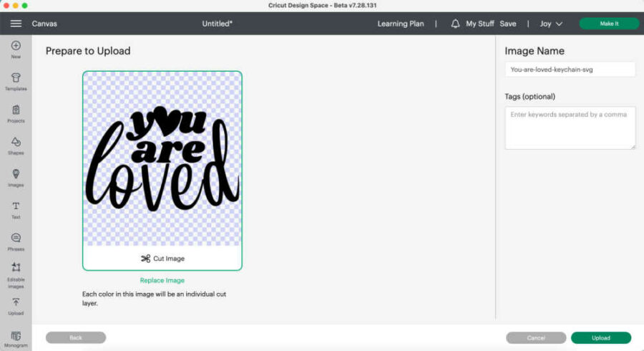Click the Image Name text field
This screenshot has height=351, width=644.
pos(570,69)
